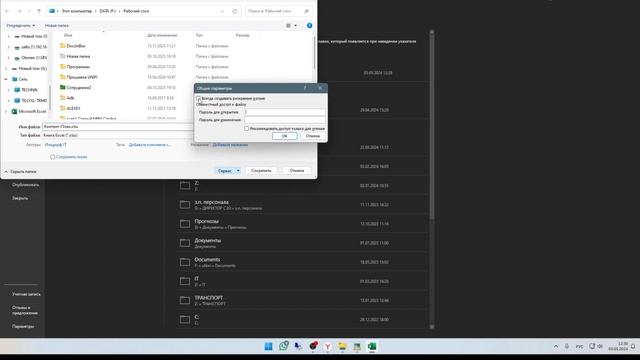Screen dimensions: 640x360
Task: Show hidden system tray icons
Action: coord(556,347)
